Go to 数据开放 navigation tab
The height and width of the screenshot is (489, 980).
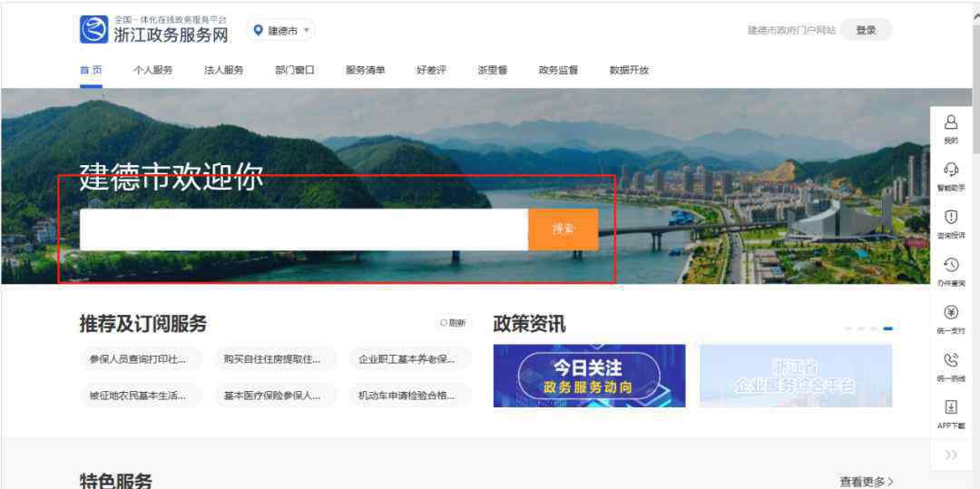[x=629, y=70]
